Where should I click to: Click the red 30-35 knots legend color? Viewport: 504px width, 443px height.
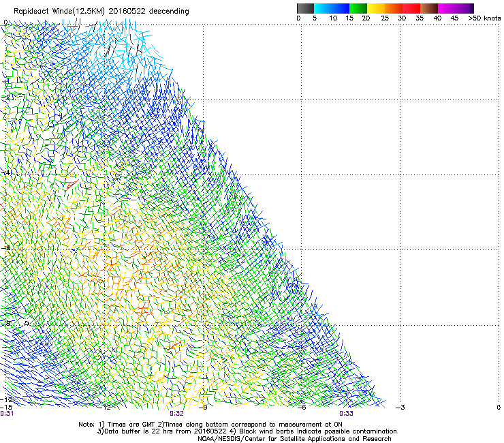[x=411, y=8]
